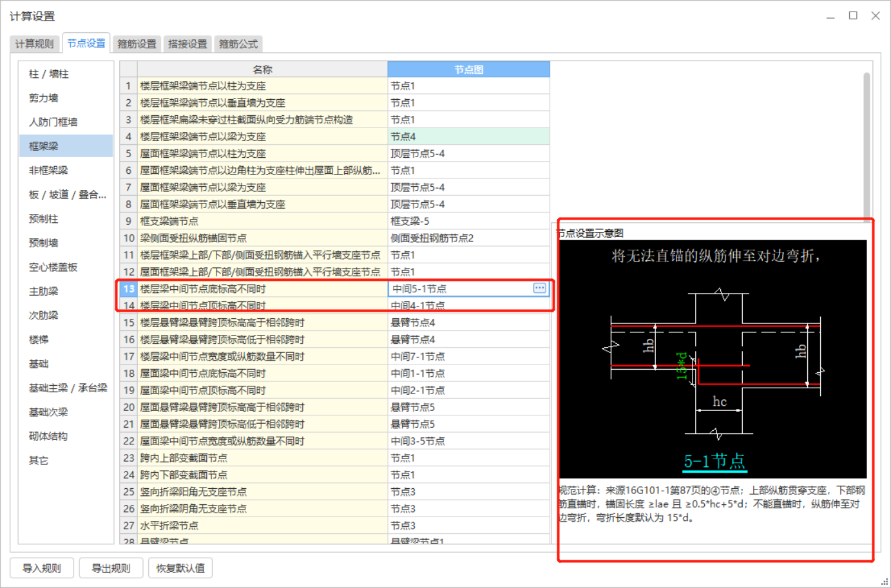Viewport: 891px width, 588px height.
Task: Minimize the 计算设置 window
Action: (x=830, y=16)
